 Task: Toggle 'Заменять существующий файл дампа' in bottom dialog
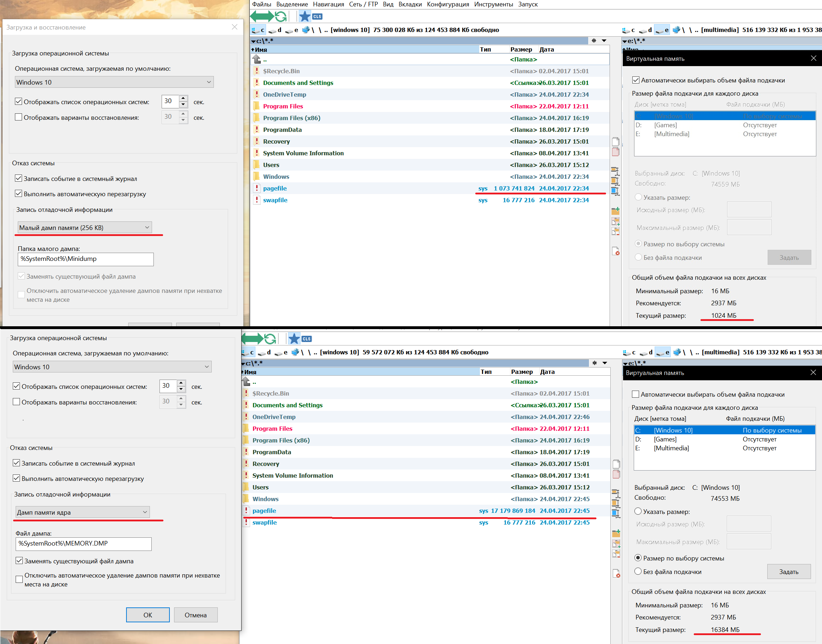[x=19, y=561]
